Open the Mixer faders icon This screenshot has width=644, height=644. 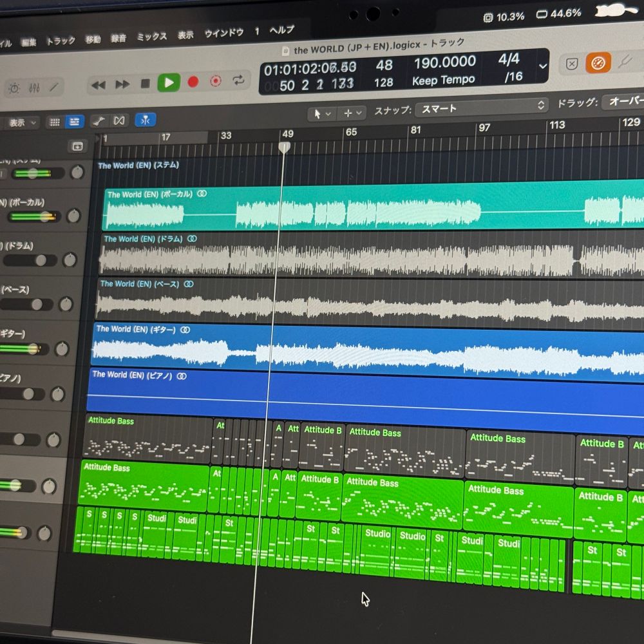(x=35, y=88)
